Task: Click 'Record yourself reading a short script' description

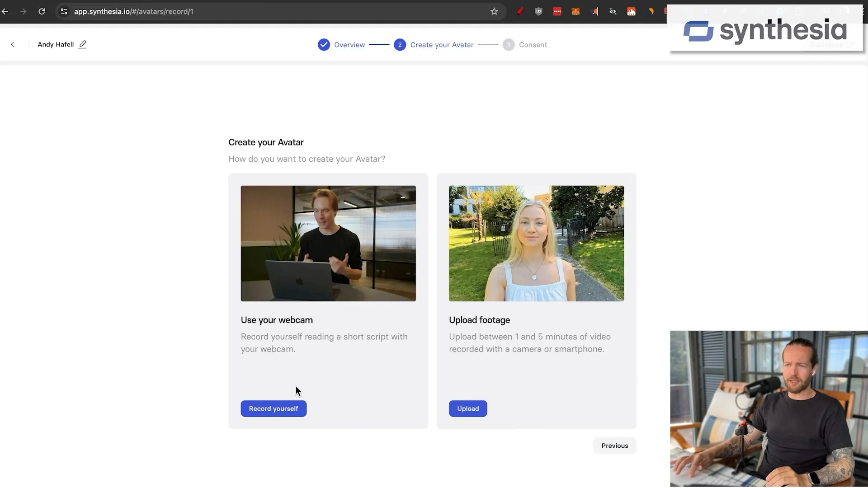Action: coord(324,343)
